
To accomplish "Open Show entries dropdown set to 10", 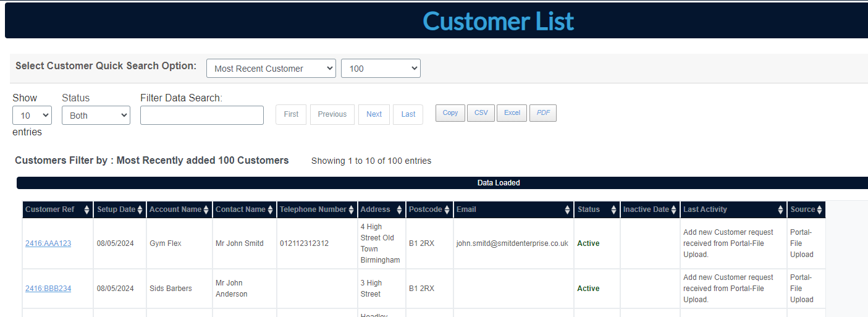I will 32,116.
